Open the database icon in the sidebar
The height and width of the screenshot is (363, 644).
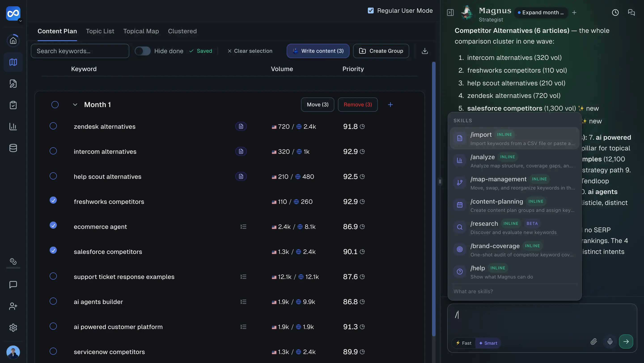[13, 148]
